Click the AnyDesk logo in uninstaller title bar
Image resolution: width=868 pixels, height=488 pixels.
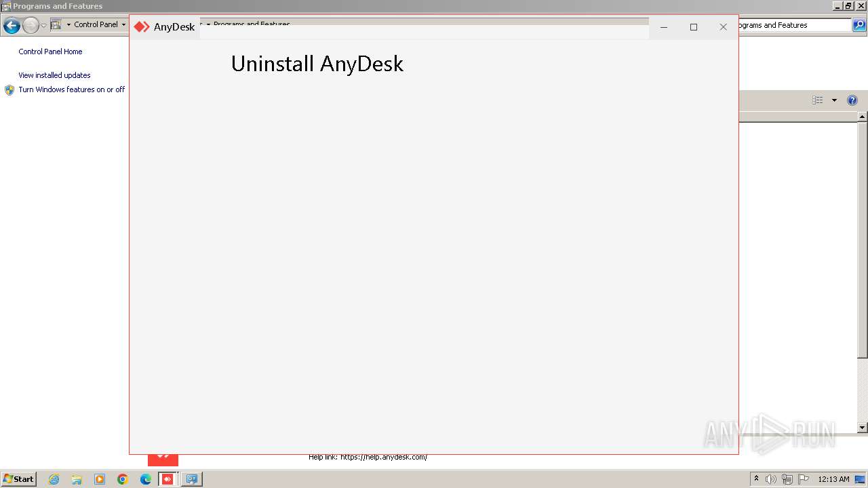[142, 27]
